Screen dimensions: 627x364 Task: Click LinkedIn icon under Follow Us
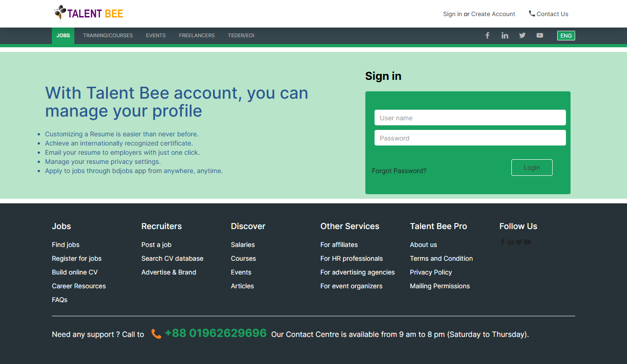click(511, 242)
